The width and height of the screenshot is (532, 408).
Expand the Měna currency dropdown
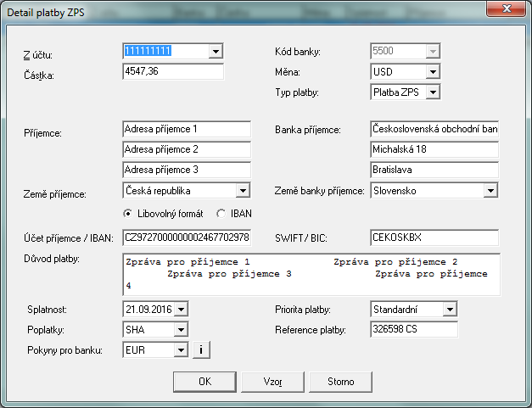[433, 72]
